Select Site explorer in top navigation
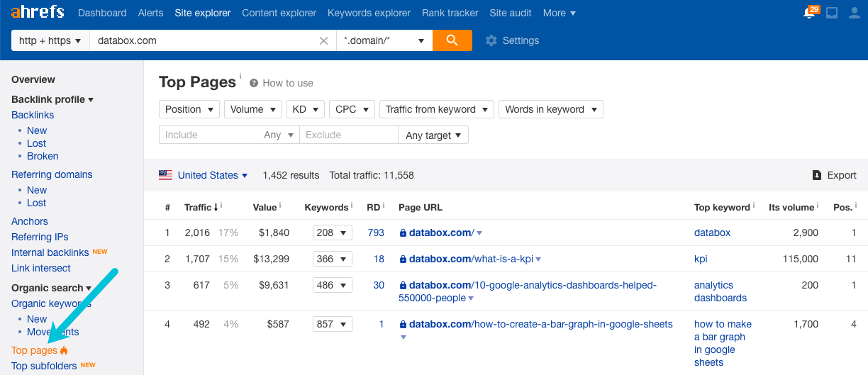This screenshot has width=868, height=375. pos(203,13)
